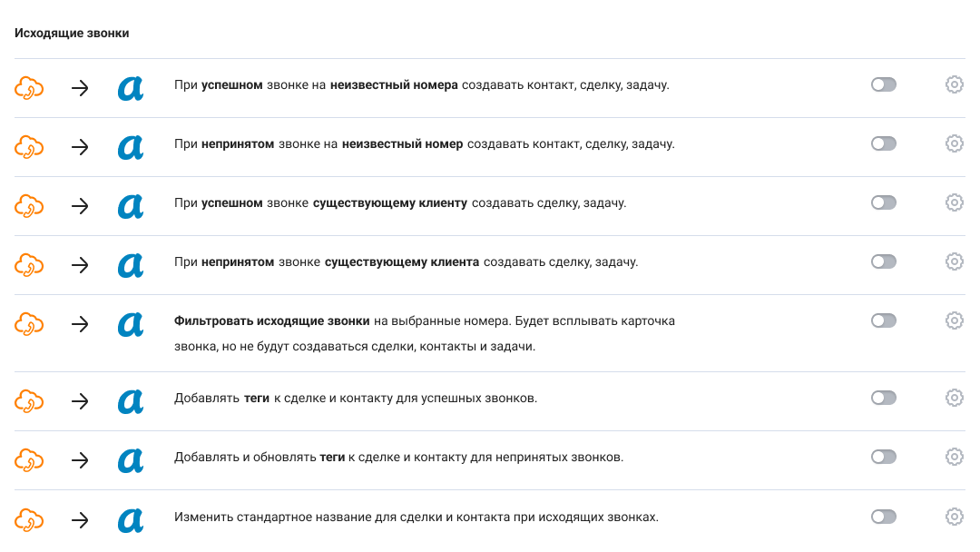Open gear settings for missed unknown-number call rule

[954, 143]
